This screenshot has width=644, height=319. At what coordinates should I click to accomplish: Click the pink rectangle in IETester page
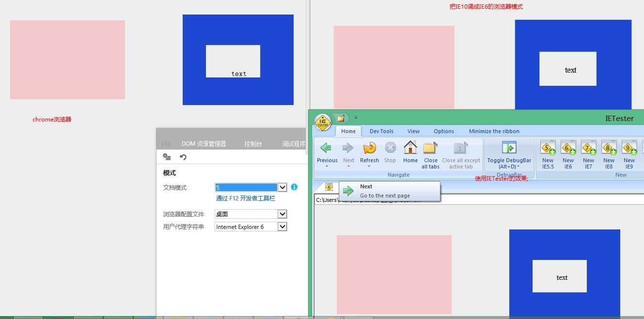pyautogui.click(x=394, y=274)
